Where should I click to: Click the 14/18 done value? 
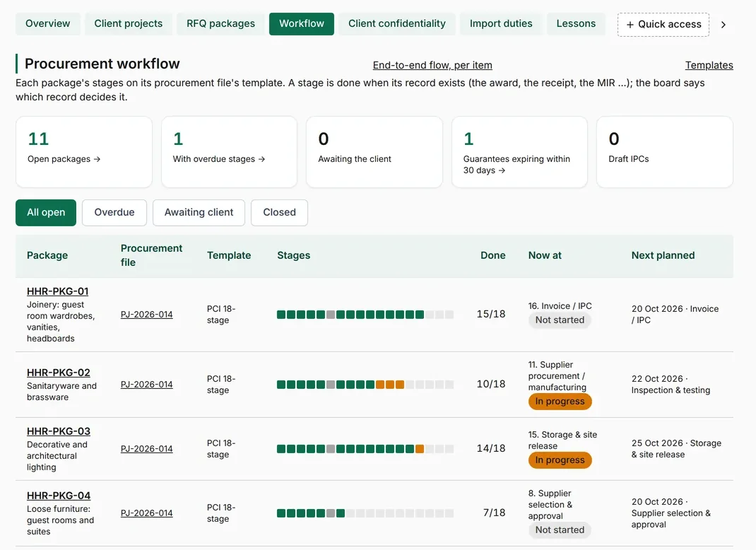coord(491,448)
